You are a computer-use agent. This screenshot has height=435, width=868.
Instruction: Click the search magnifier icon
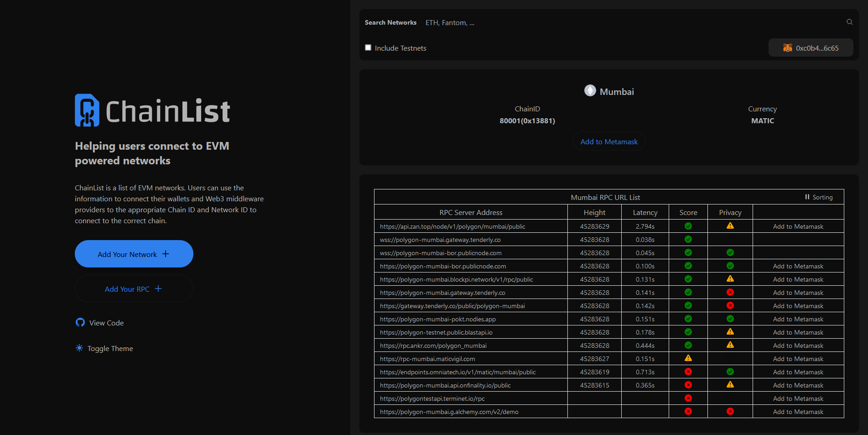coord(849,22)
